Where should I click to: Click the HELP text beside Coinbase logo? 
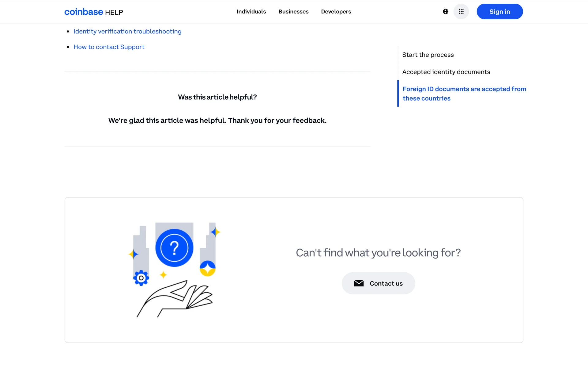[114, 12]
